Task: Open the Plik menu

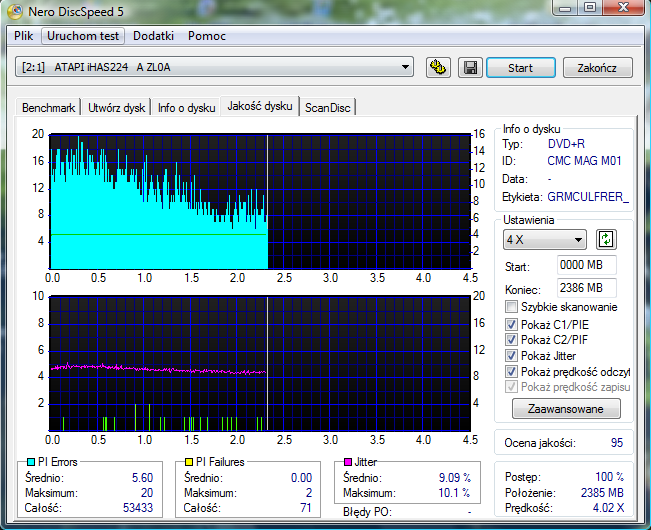Action: [23, 36]
